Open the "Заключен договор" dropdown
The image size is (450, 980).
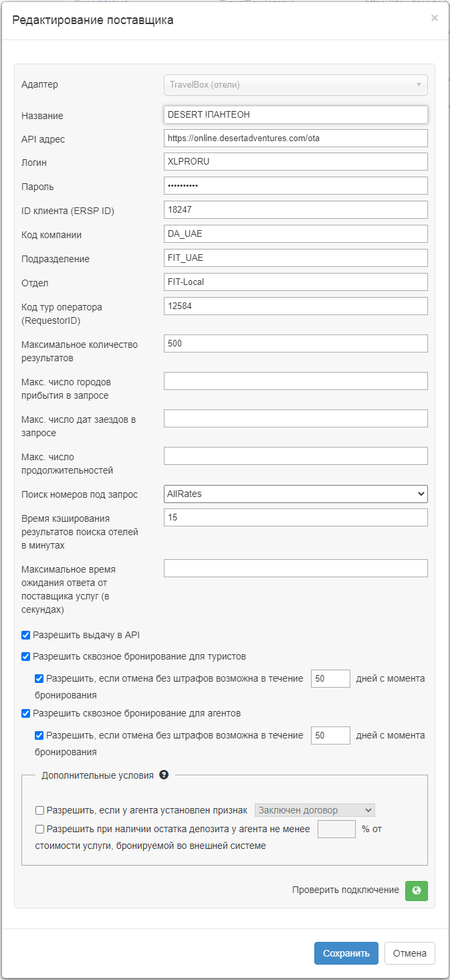click(315, 810)
